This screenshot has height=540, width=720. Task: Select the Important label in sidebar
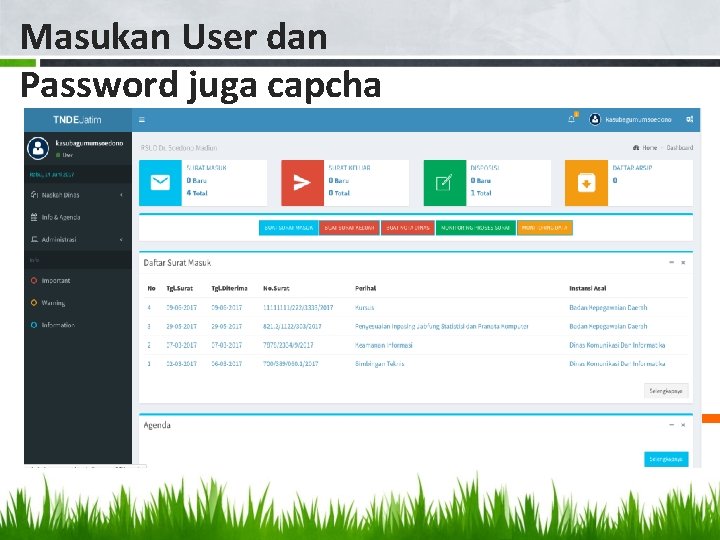(56, 281)
